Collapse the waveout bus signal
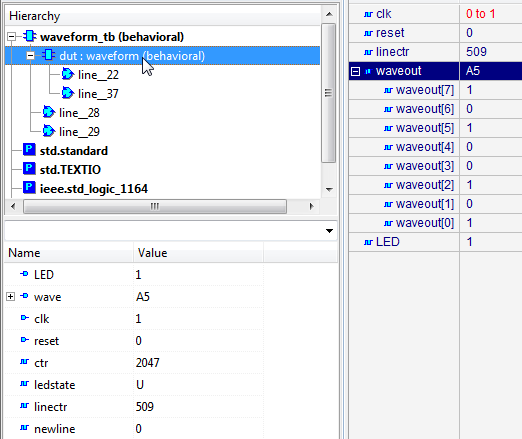522x439 pixels. pyautogui.click(x=356, y=71)
